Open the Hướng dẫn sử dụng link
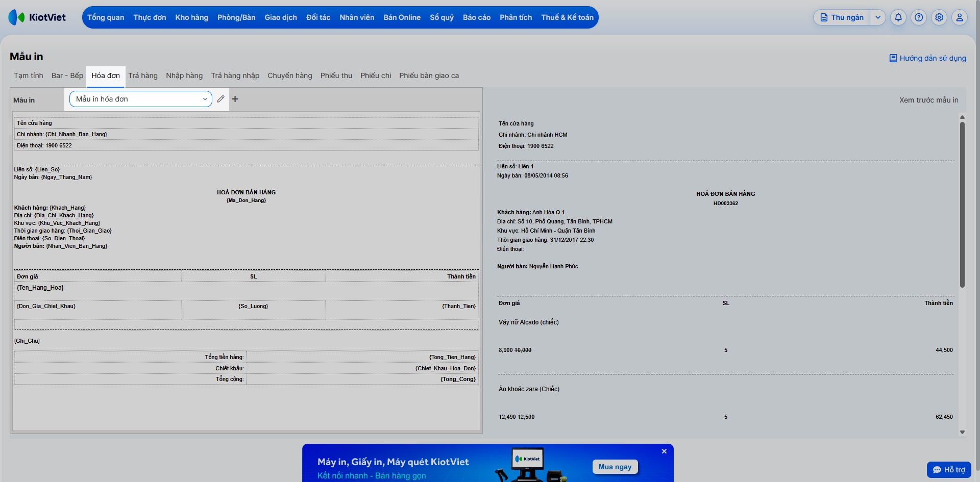 pyautogui.click(x=928, y=58)
